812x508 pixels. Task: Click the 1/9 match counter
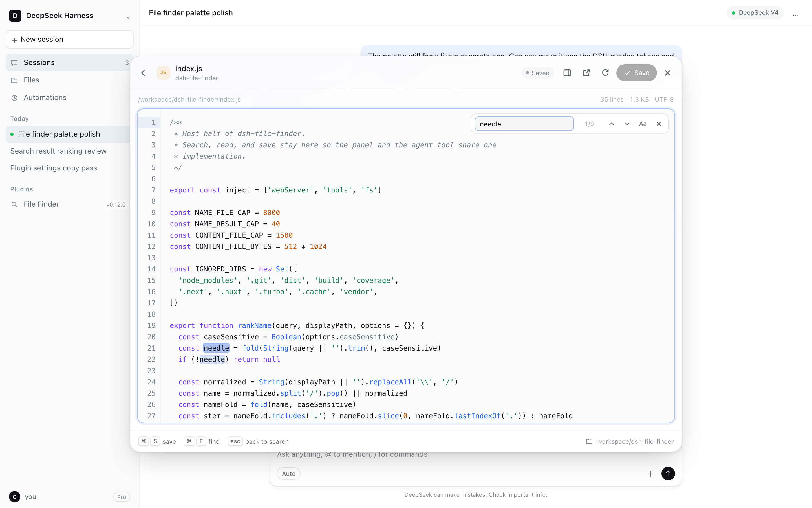(589, 124)
